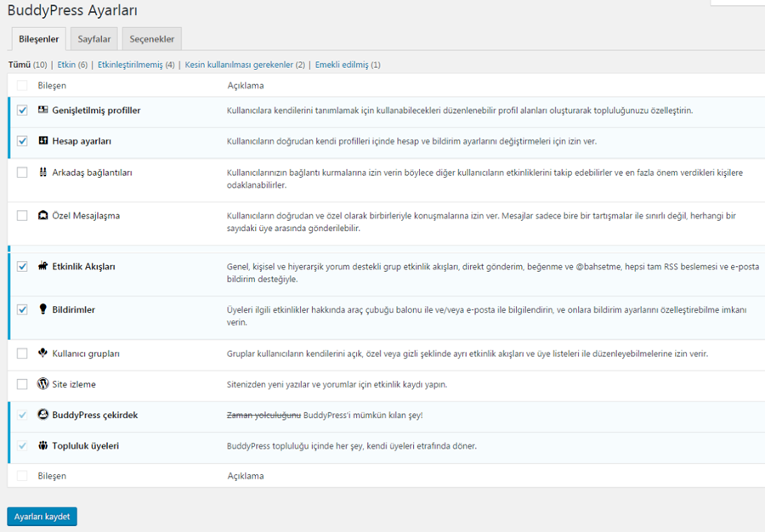Viewport: 765px width, 532px height.
Task: Uncheck the Genişletilmiş profiller checkbox
Action: [x=22, y=110]
